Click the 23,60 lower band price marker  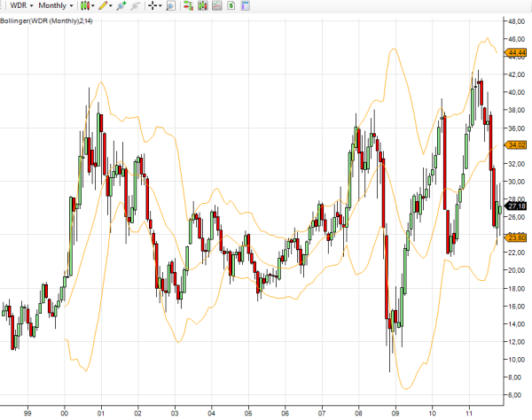coord(516,237)
